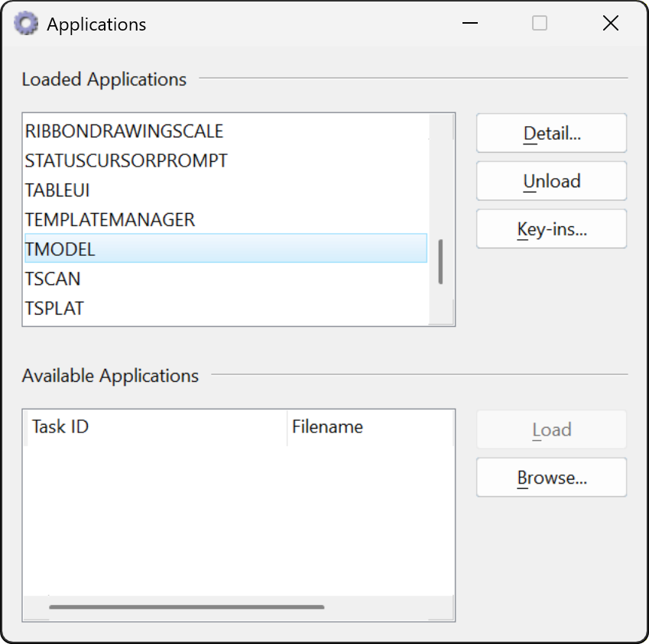Viewport: 649px width, 644px height.
Task: Select TSPLAT in loaded applications
Action: coord(226,308)
